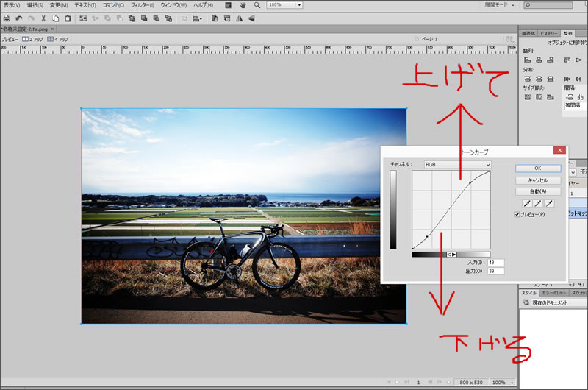
Task: Click the align right edges icon
Action: point(550,60)
